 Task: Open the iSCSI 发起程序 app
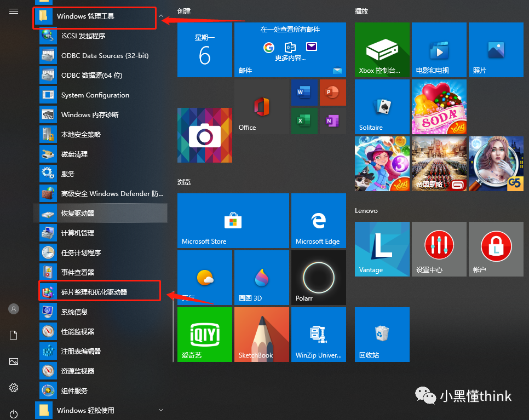pos(101,36)
